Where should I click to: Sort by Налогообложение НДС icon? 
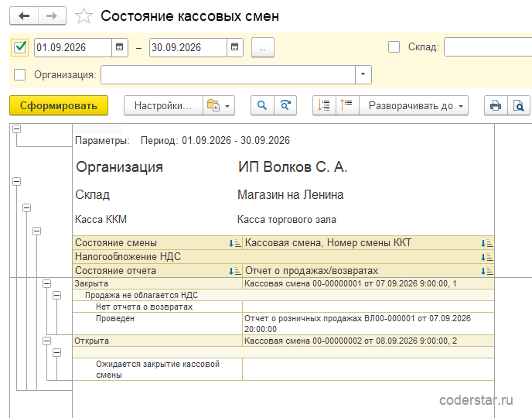[x=487, y=257]
